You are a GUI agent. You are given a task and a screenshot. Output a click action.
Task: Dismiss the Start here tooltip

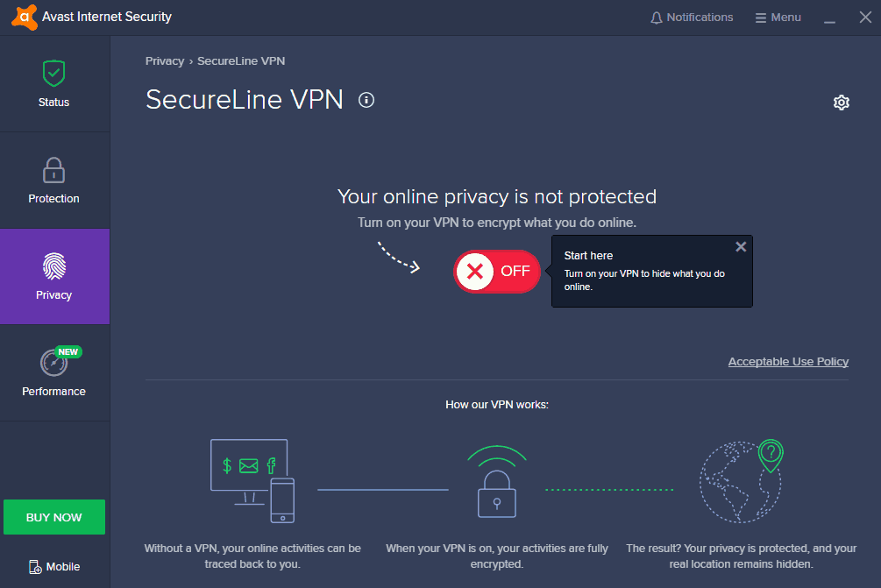pos(741,246)
